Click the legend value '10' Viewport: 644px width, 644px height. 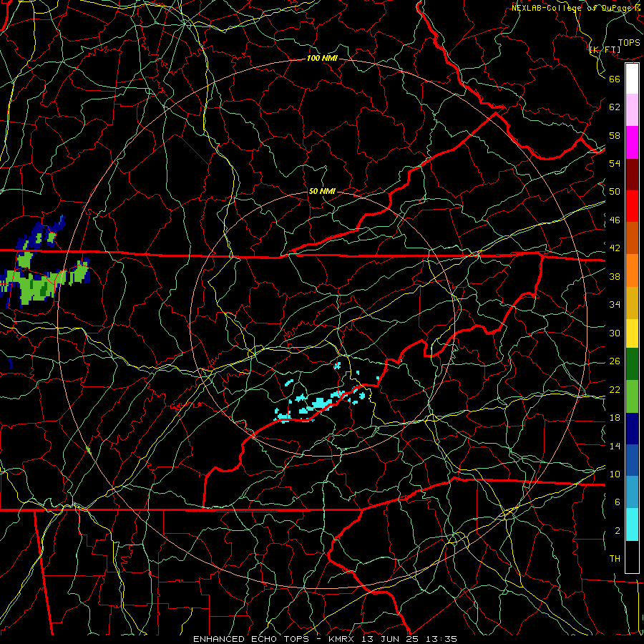(x=615, y=474)
